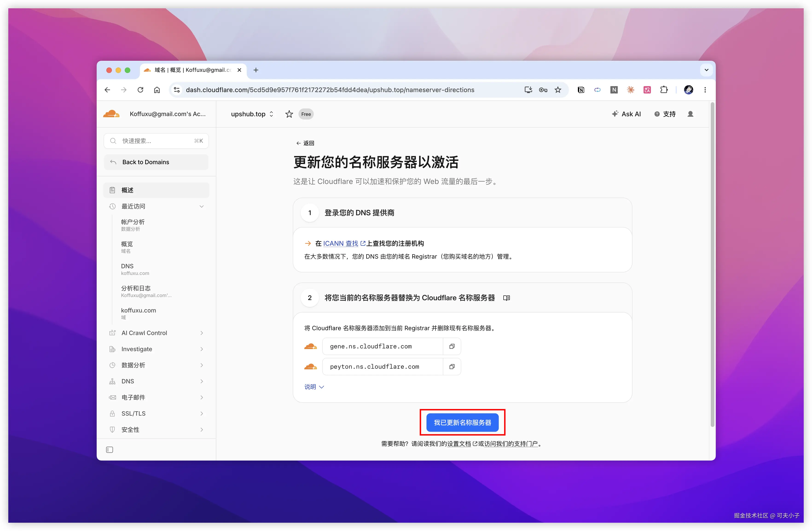
Task: Collapse the 最近访问 section
Action: (x=156, y=207)
